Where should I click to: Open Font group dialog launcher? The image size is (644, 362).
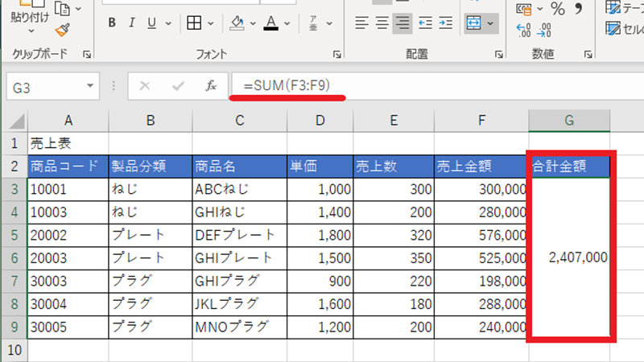click(x=336, y=55)
